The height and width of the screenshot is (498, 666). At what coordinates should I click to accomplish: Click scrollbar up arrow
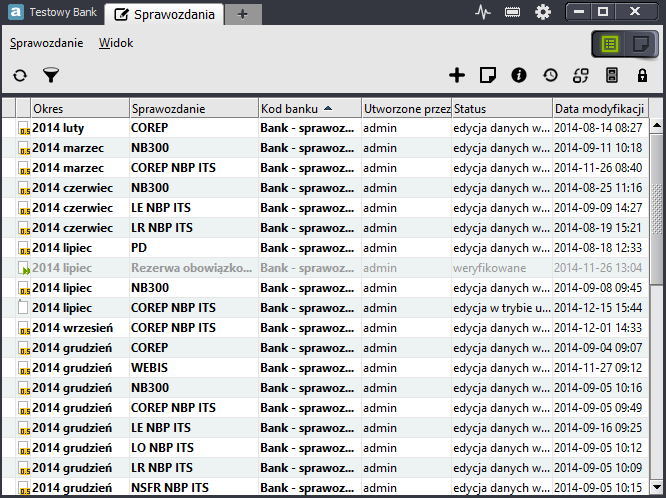(657, 125)
